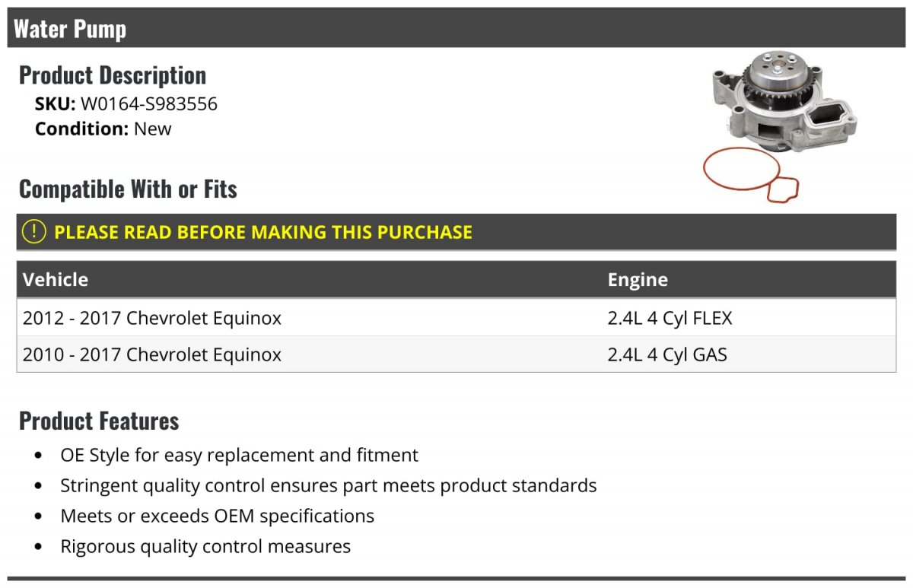This screenshot has width=913, height=588.
Task: Click the Condition: New text
Action: click(103, 129)
